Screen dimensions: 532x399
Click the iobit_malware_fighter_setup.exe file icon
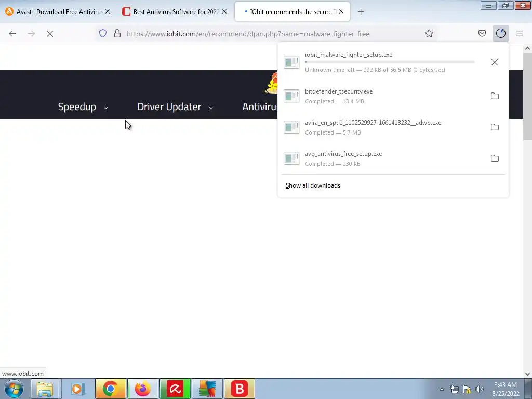(291, 62)
